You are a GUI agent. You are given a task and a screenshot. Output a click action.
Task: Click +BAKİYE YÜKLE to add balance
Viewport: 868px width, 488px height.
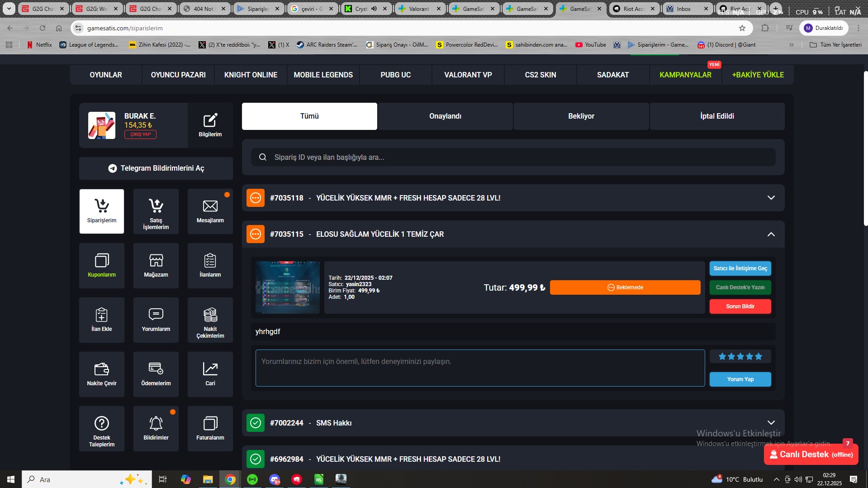758,75
